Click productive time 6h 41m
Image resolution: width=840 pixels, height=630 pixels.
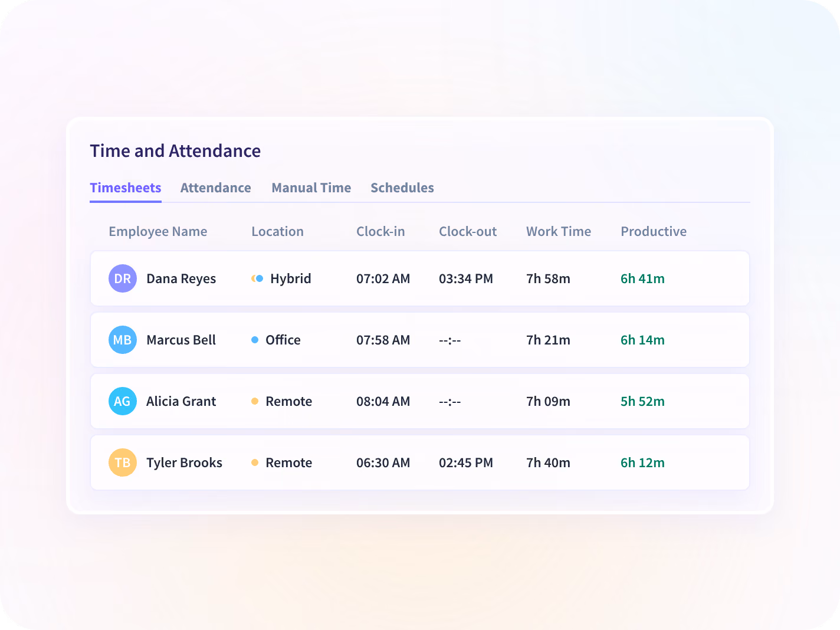click(x=643, y=278)
